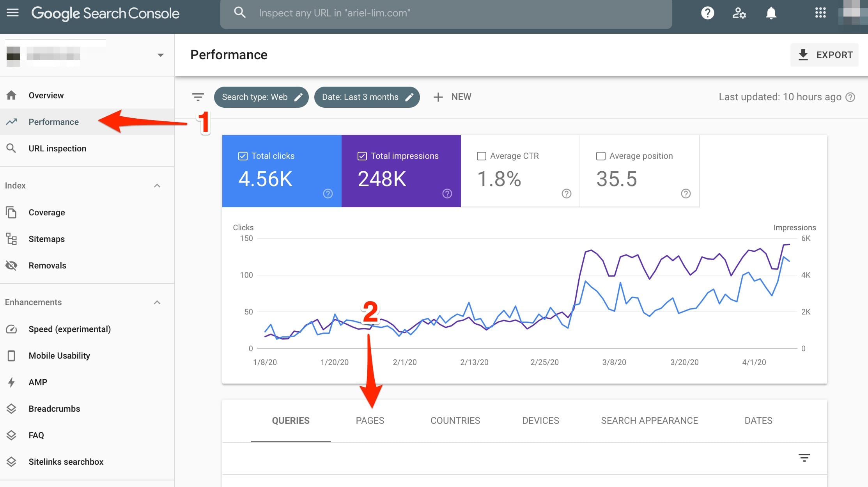Collapse the Enhancements section
This screenshot has width=868, height=487.
point(157,302)
